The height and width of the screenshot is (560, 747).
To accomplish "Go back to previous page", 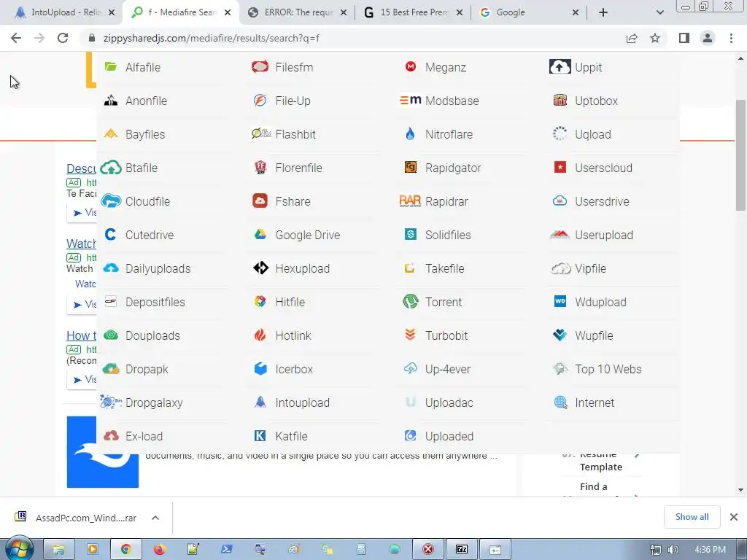I will pos(16,38).
